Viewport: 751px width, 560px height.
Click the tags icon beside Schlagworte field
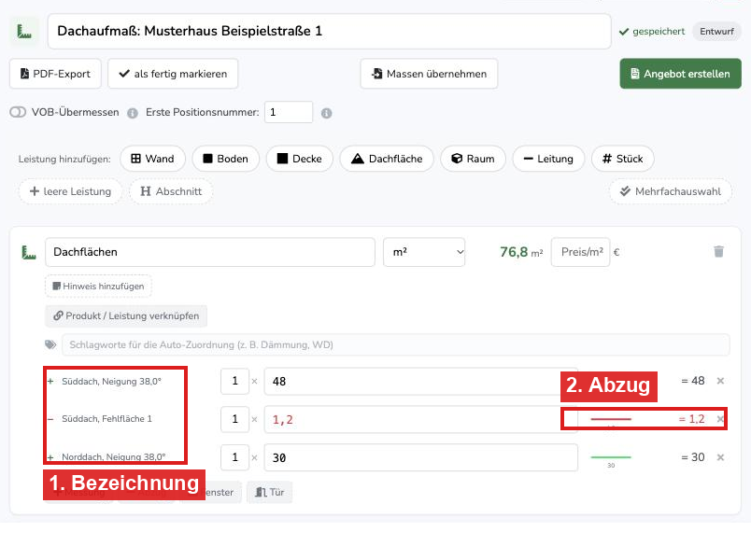tap(50, 344)
